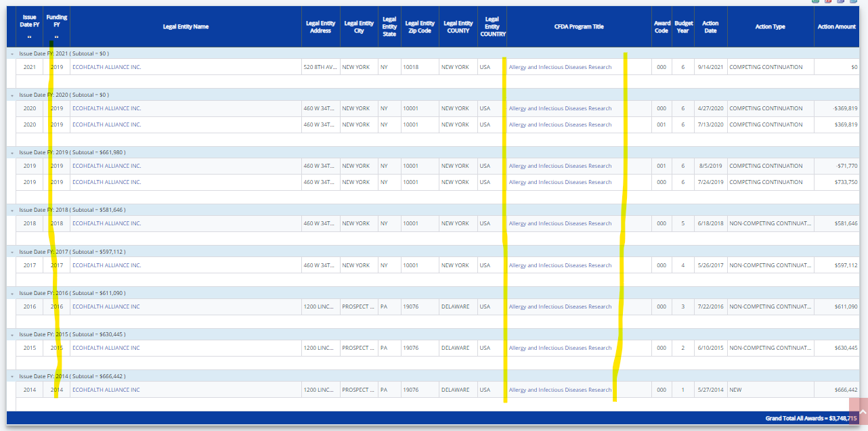Select the -$369,819 action amount cell
The width and height of the screenshot is (868, 431).
[x=837, y=108]
